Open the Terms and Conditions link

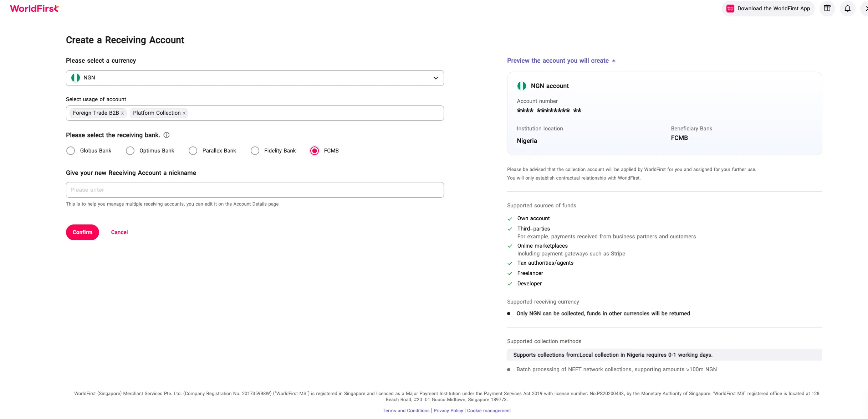pos(406,411)
